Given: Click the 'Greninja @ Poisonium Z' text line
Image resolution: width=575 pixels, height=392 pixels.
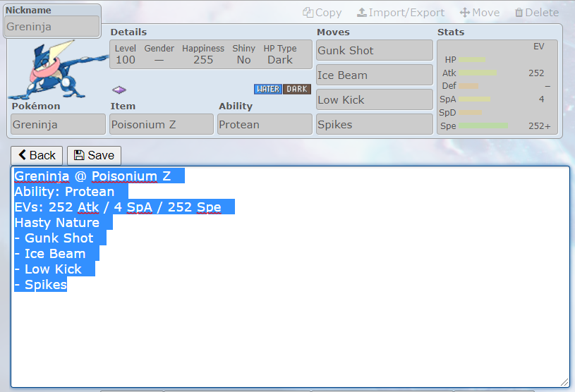Looking at the screenshot, I should point(92,176).
